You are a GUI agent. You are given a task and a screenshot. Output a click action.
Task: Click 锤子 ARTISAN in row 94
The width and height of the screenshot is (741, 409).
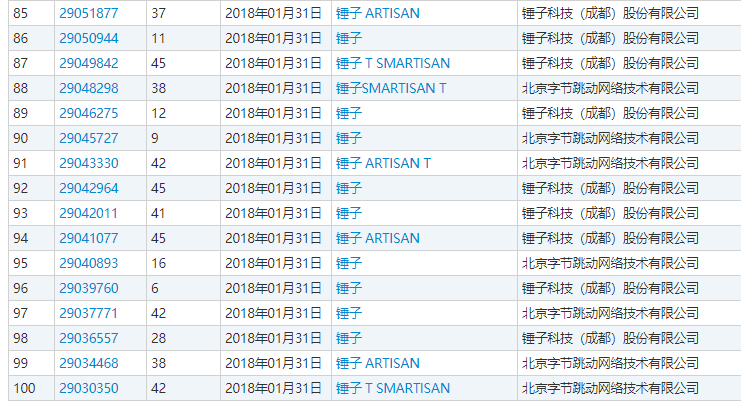(x=378, y=238)
